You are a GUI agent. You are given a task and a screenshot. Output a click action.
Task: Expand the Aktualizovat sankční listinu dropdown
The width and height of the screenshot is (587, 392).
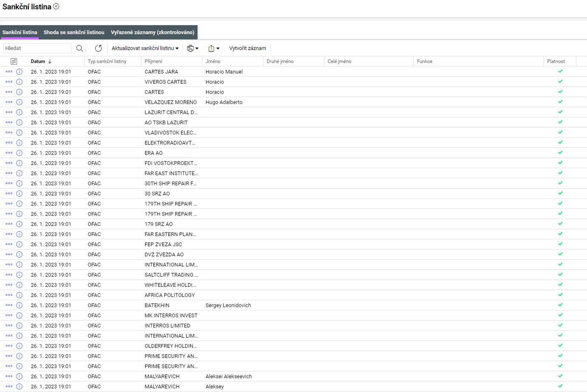click(145, 48)
